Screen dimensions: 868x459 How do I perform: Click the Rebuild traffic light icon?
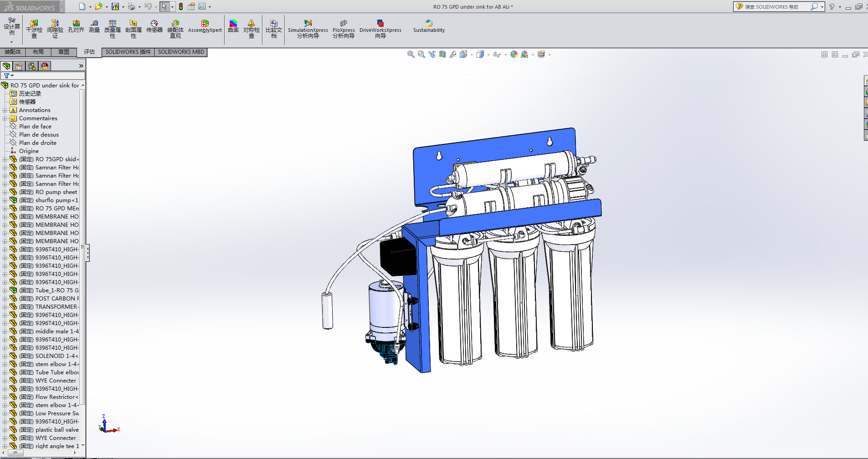[181, 6]
